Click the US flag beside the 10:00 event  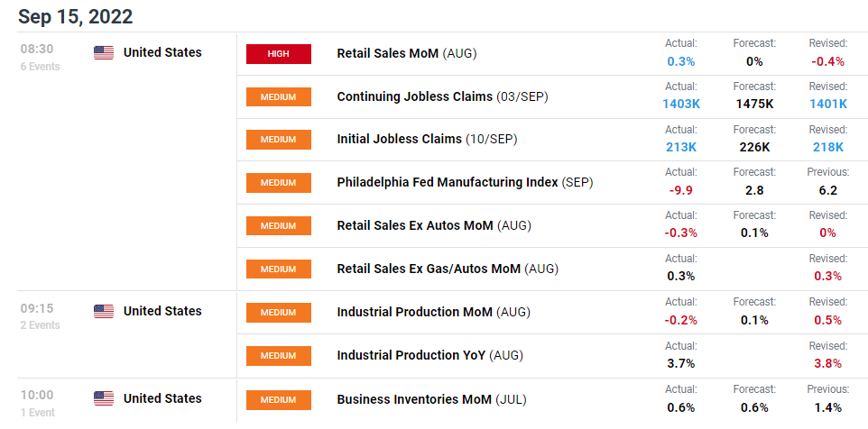(x=104, y=398)
